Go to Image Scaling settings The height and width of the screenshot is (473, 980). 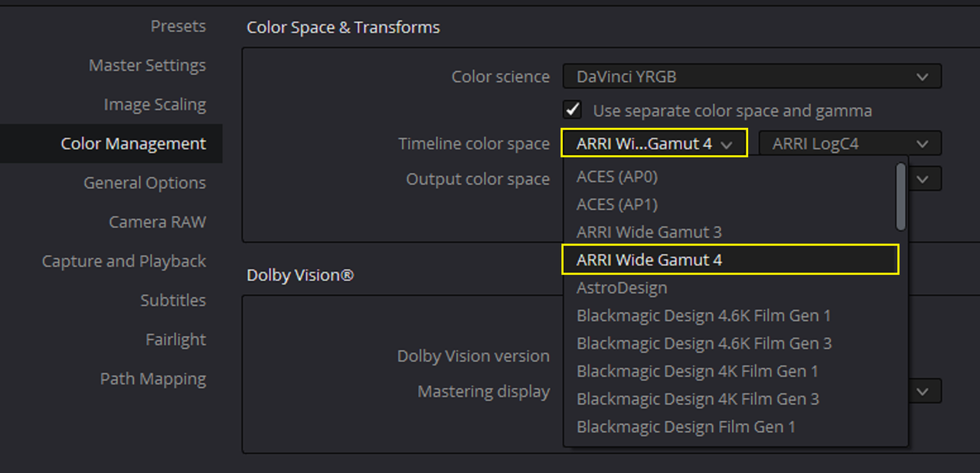[x=155, y=104]
